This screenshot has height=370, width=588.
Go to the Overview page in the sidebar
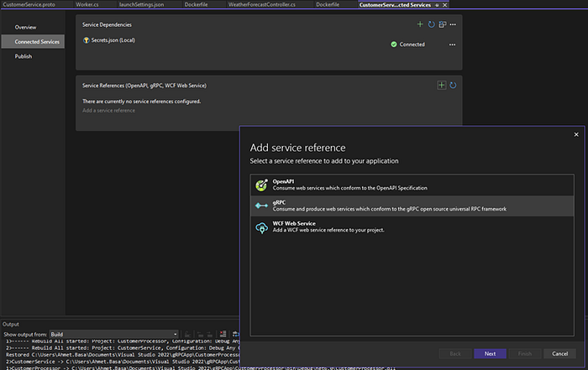25,28
